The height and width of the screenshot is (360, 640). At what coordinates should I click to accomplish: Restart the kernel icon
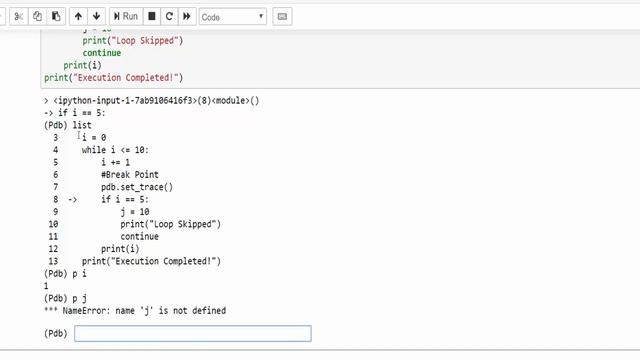169,16
